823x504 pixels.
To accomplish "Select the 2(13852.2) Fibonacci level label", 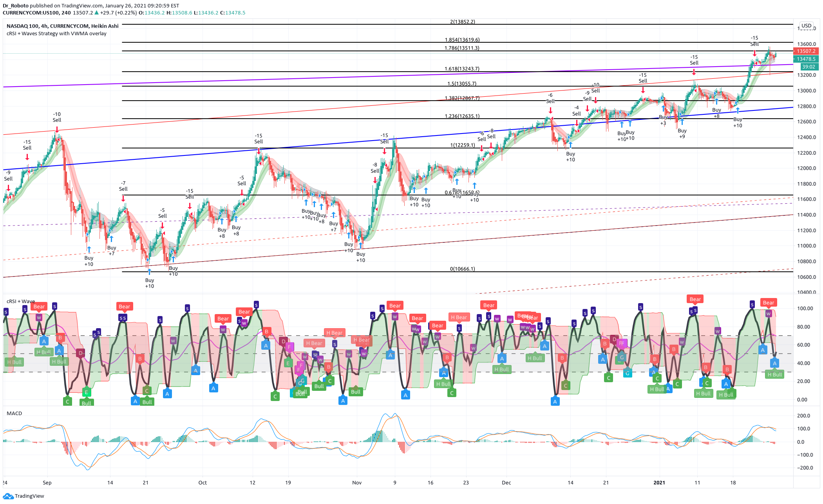I will click(462, 22).
